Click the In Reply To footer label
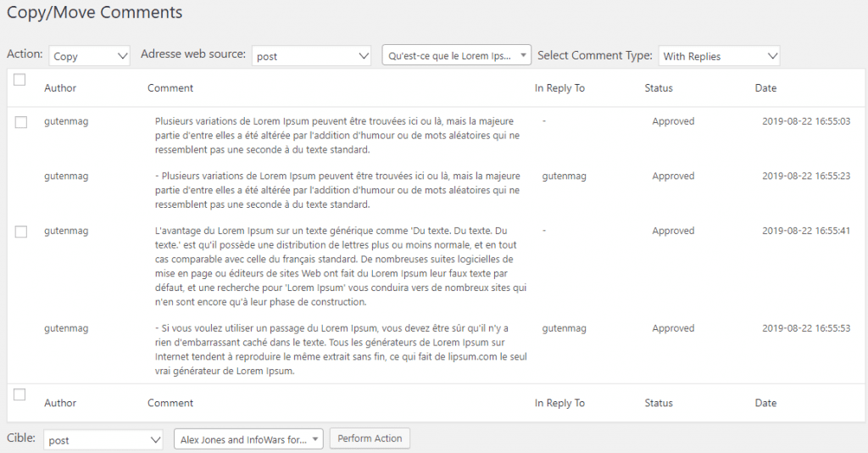868x453 pixels. tap(559, 403)
